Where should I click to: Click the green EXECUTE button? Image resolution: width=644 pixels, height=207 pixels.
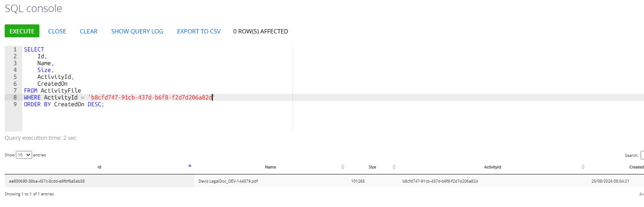(x=22, y=31)
